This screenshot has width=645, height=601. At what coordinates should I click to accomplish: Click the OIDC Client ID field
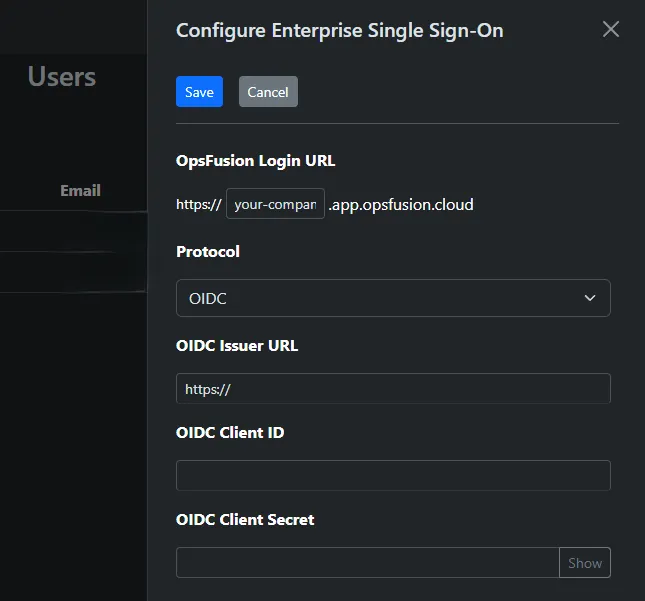pos(393,476)
